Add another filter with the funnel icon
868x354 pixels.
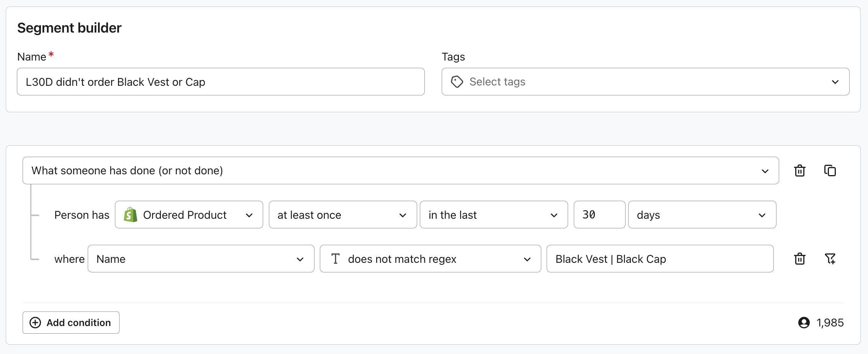pos(830,259)
